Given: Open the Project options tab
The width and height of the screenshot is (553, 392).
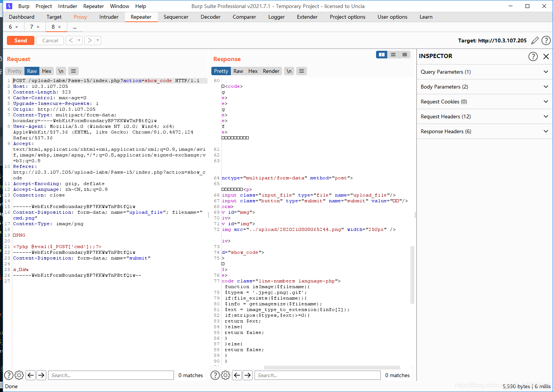Looking at the screenshot, I should click(x=347, y=17).
